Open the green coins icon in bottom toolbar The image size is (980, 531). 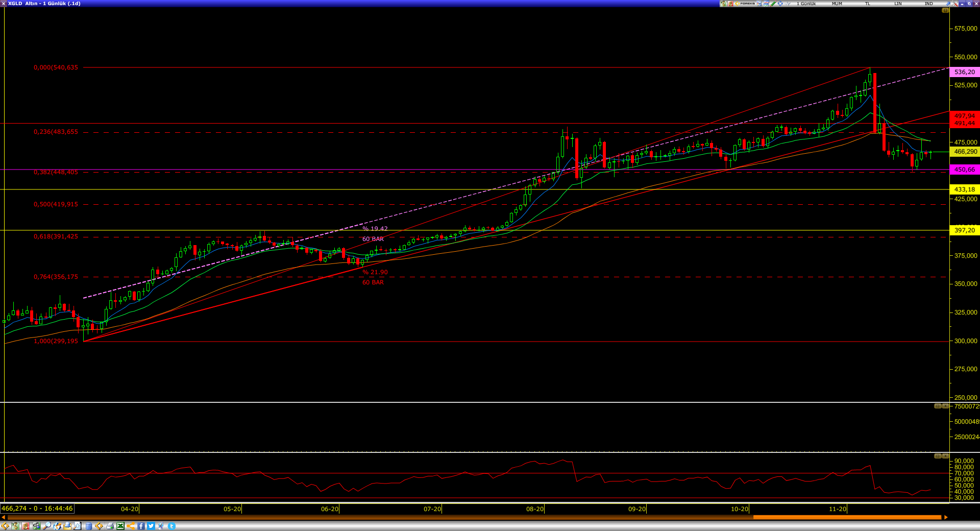tap(15, 526)
